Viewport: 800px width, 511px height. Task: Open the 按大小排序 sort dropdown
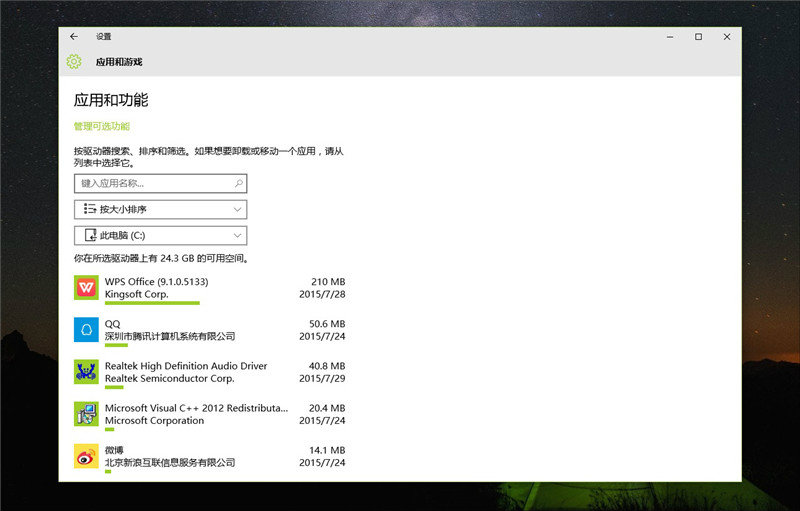tap(161, 210)
